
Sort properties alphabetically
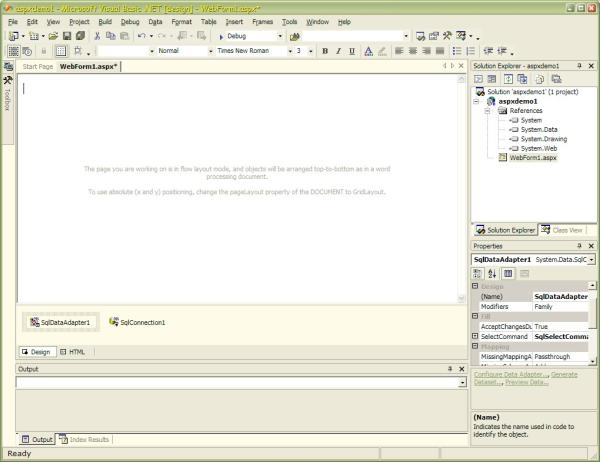(492, 274)
